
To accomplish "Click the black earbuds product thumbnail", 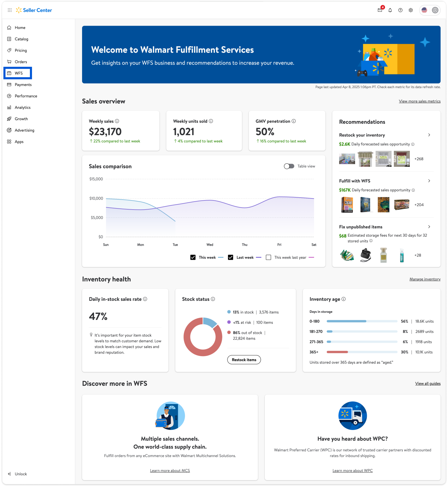I will 365,255.
